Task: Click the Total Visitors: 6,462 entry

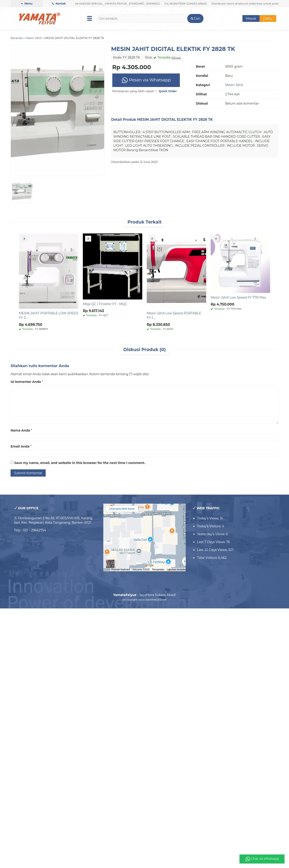Action: coord(212,558)
